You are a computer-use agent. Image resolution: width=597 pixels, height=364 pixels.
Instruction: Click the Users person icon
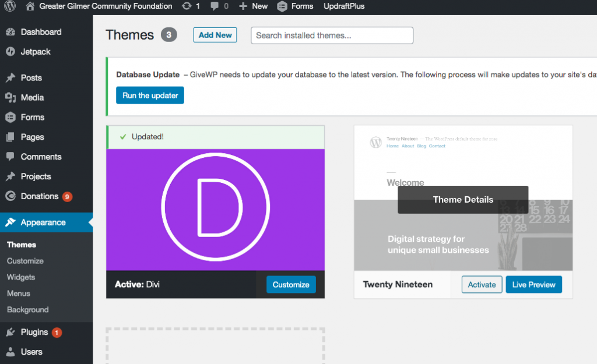click(x=10, y=352)
